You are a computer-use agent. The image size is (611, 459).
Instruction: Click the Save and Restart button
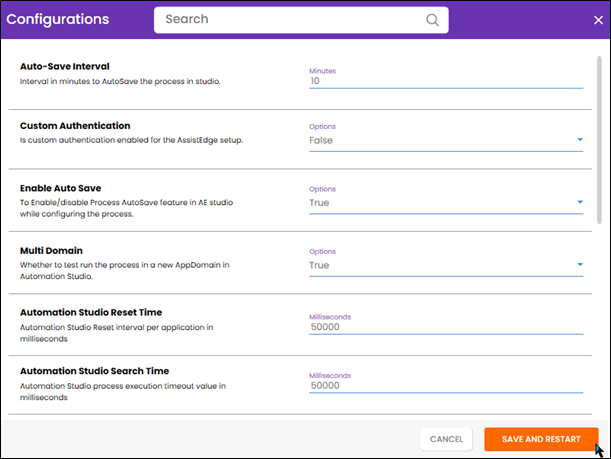[541, 439]
